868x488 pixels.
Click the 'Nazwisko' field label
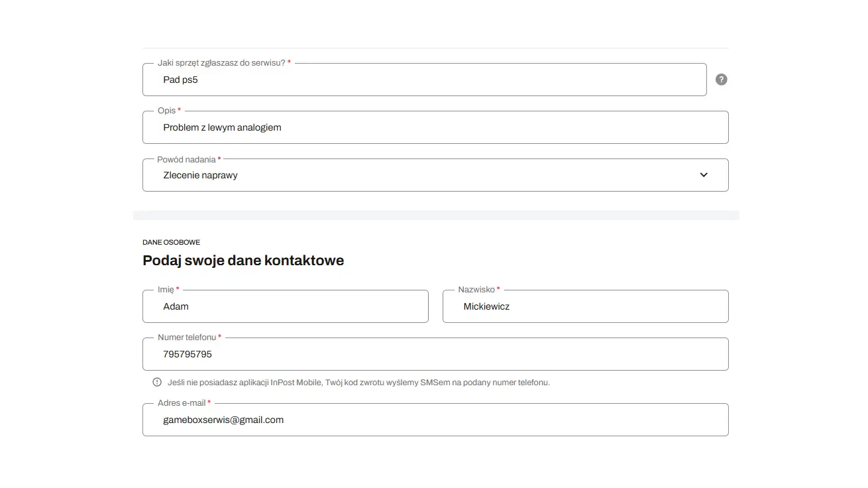476,290
